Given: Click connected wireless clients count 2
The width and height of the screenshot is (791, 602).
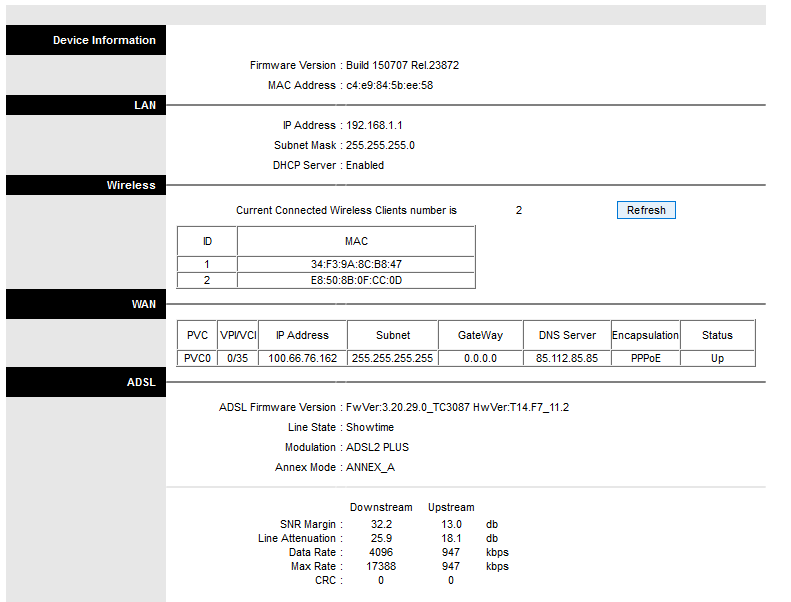Looking at the screenshot, I should [519, 210].
